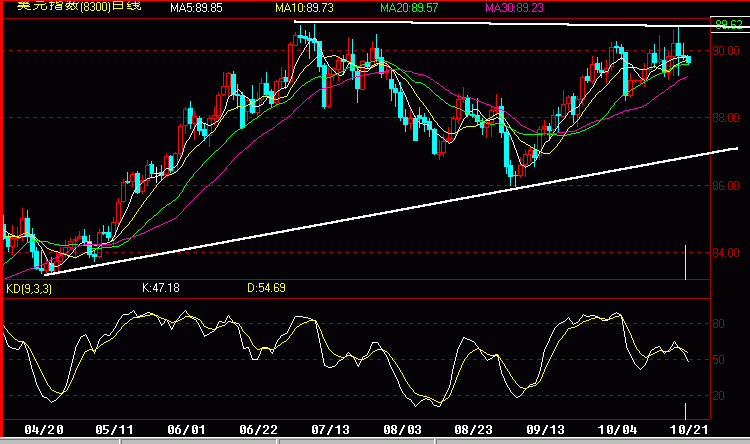Click the 20 level on KD axis
The height and width of the screenshot is (444, 750).
point(718,396)
